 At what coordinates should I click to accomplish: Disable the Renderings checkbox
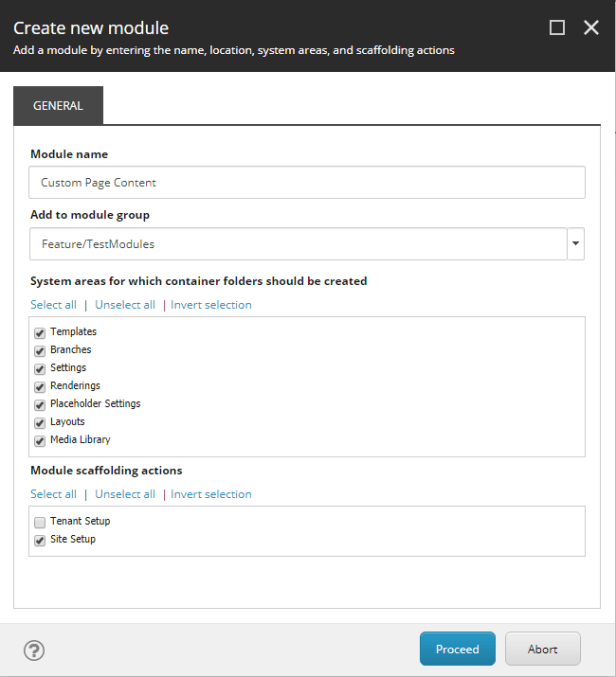click(40, 386)
